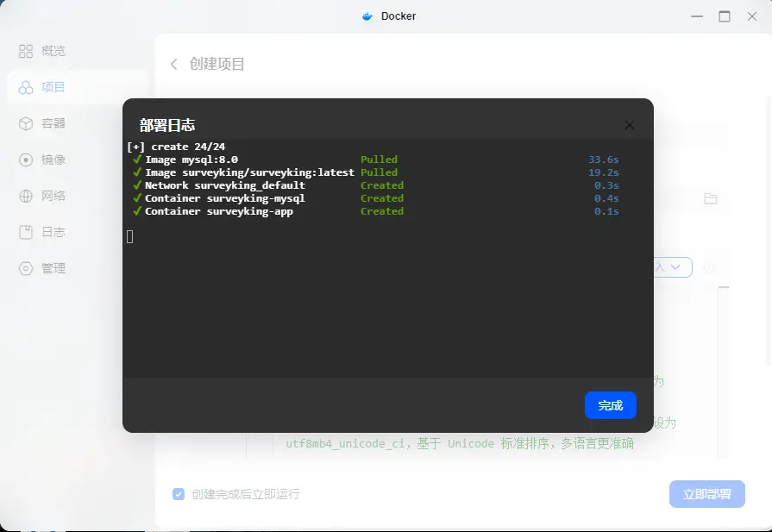Click the 创建项目 page title

click(217, 64)
